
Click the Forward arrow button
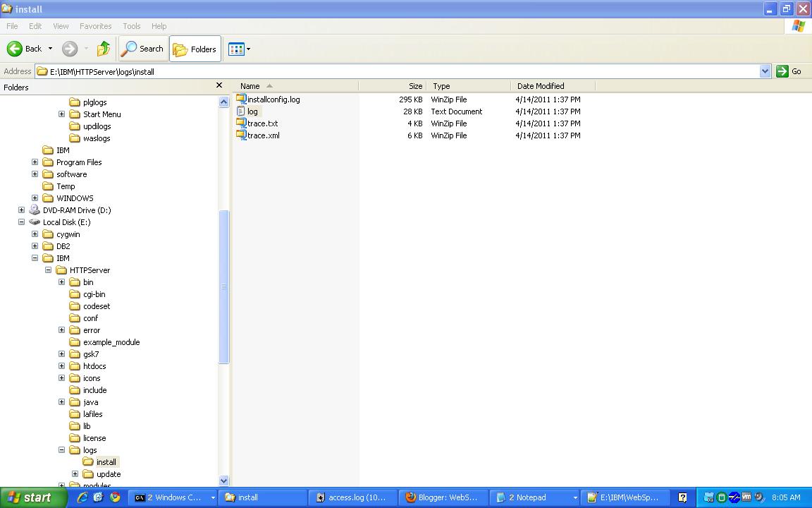[x=69, y=49]
